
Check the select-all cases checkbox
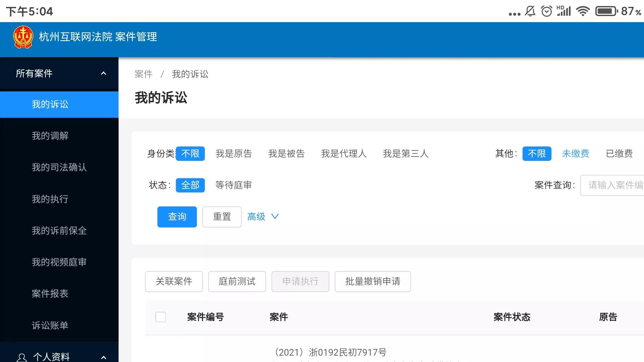click(x=161, y=317)
